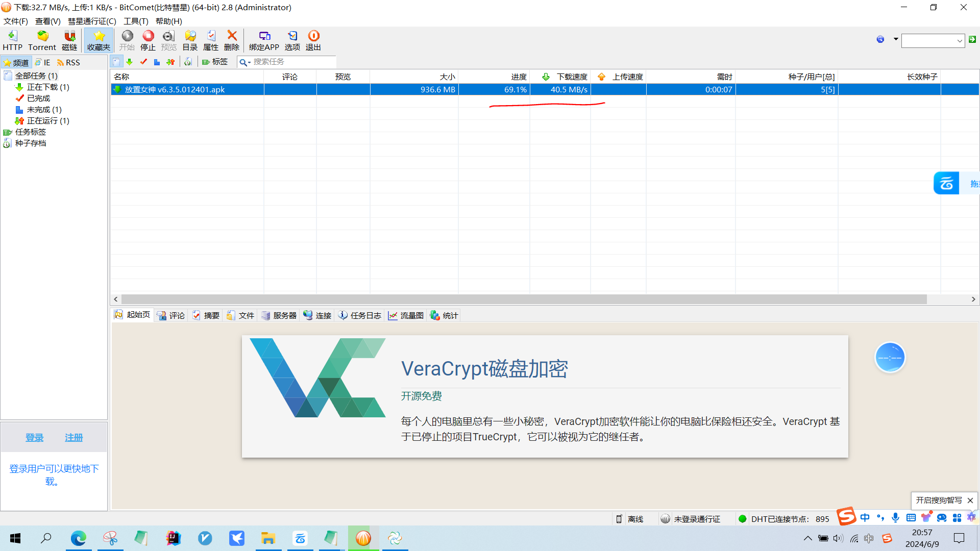Image resolution: width=980 pixels, height=551 pixels.
Task: Open a Torrent file via toolbar
Action: [42, 40]
